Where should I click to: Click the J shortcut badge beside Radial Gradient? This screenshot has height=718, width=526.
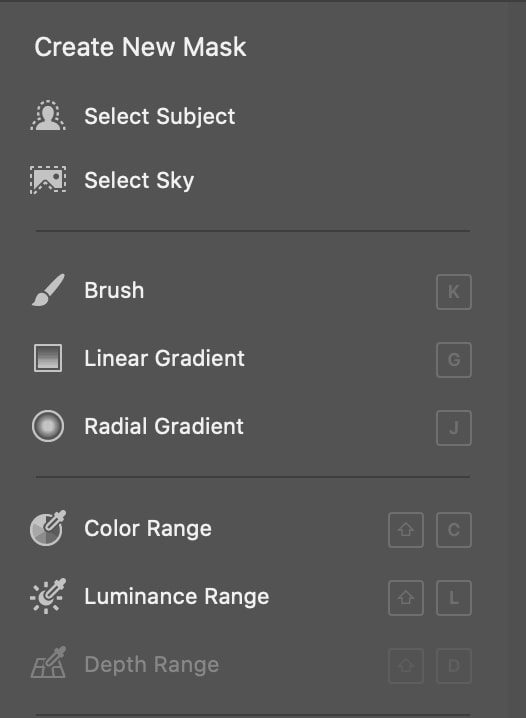[454, 428]
